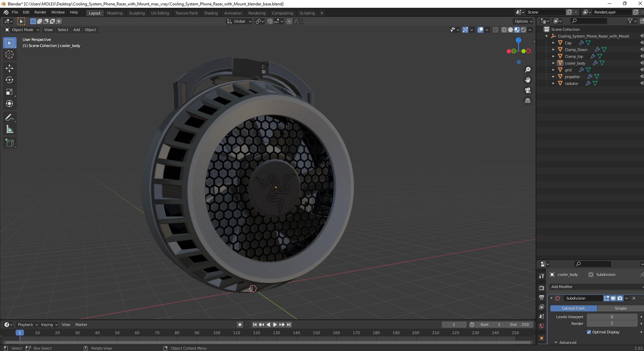Image resolution: width=644 pixels, height=351 pixels.
Task: Select the Measure tool
Action: [x=9, y=130]
